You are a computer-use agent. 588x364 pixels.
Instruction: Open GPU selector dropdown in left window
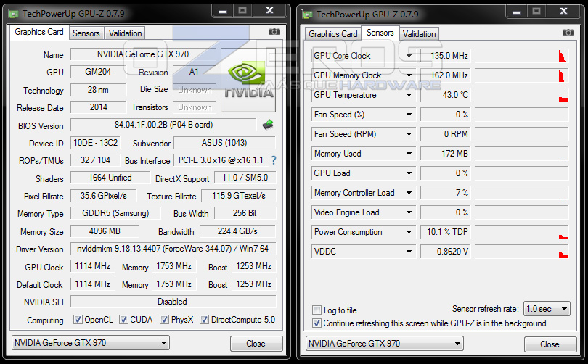[x=90, y=343]
